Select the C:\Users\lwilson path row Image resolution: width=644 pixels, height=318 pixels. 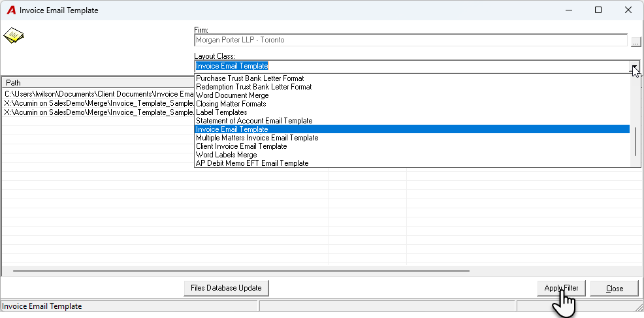tap(99, 94)
